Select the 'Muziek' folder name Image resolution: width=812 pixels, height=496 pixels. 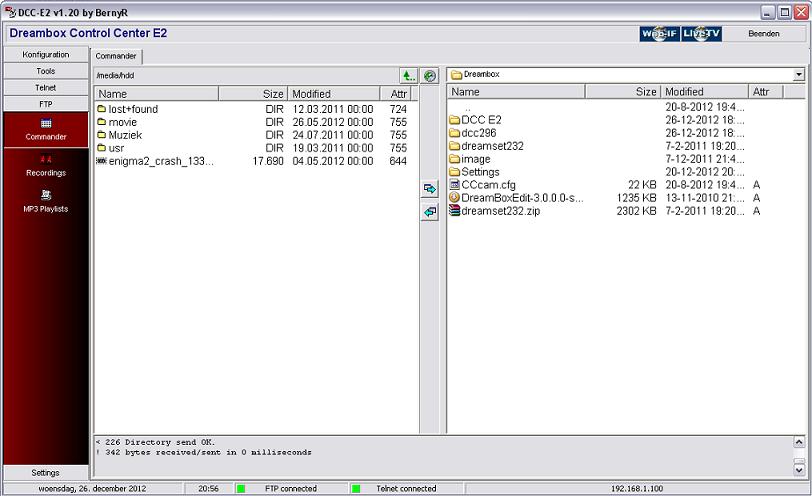pos(125,135)
